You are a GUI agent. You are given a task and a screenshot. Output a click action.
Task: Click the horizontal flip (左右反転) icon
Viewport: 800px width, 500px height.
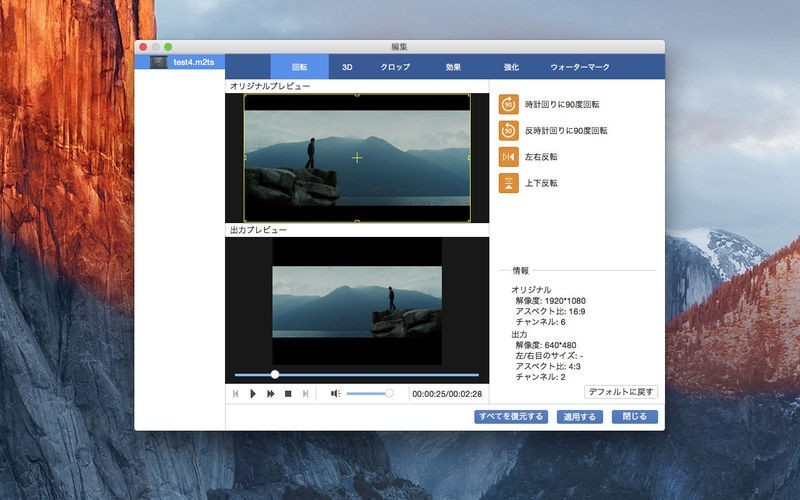(510, 157)
